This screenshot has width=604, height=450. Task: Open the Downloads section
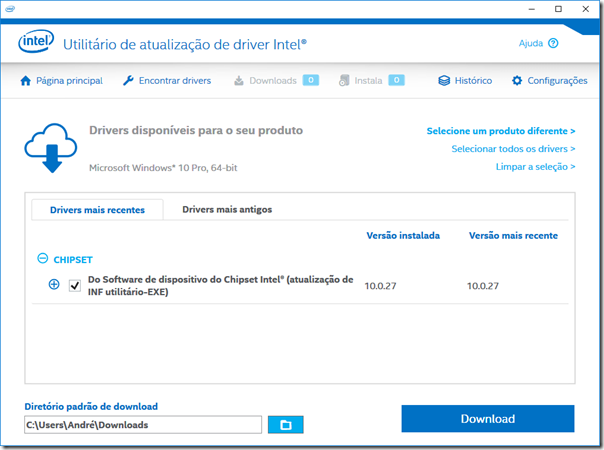pyautogui.click(x=276, y=81)
